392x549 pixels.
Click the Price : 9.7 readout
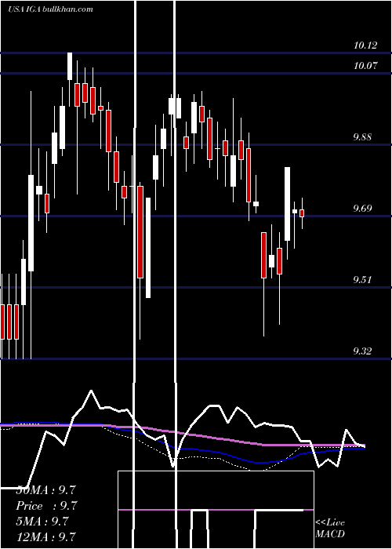pos(46,506)
